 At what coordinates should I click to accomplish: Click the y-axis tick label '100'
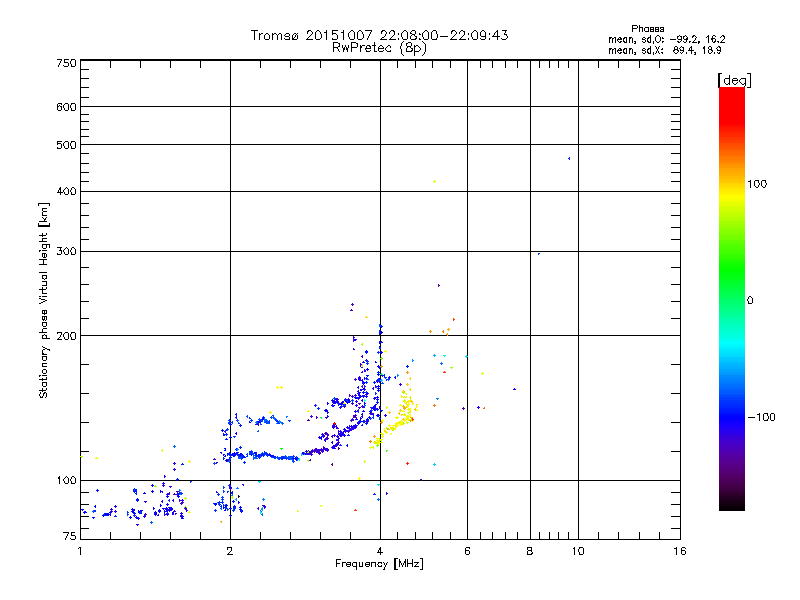coord(66,480)
